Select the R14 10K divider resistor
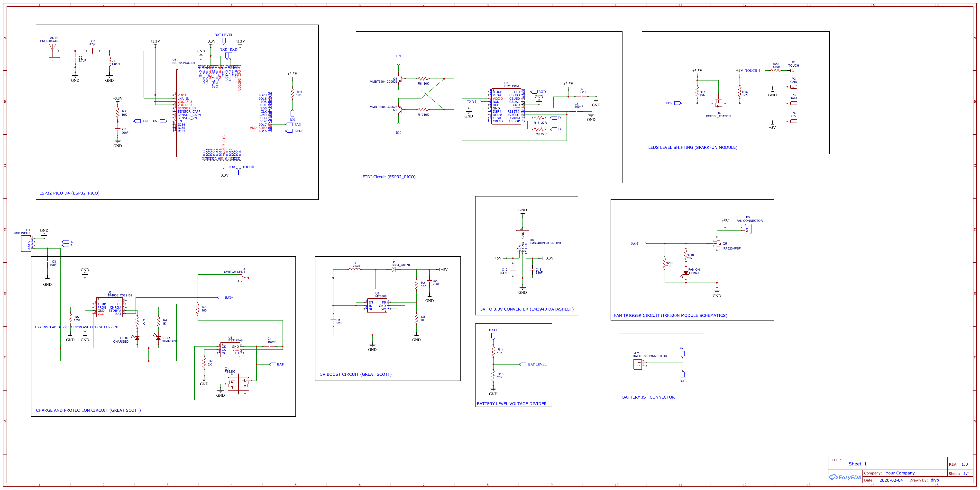Viewport: 980px width, 490px height. (493, 351)
